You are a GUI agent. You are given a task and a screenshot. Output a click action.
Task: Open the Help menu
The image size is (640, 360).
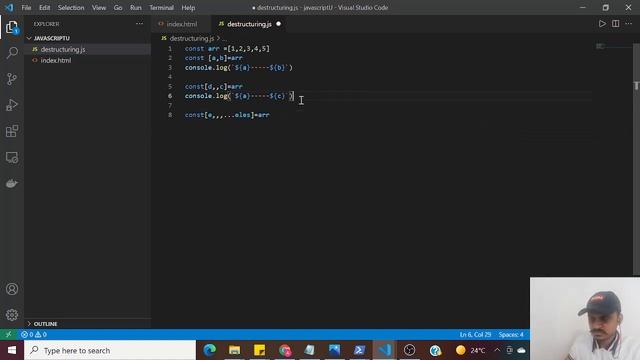tap(188, 7)
